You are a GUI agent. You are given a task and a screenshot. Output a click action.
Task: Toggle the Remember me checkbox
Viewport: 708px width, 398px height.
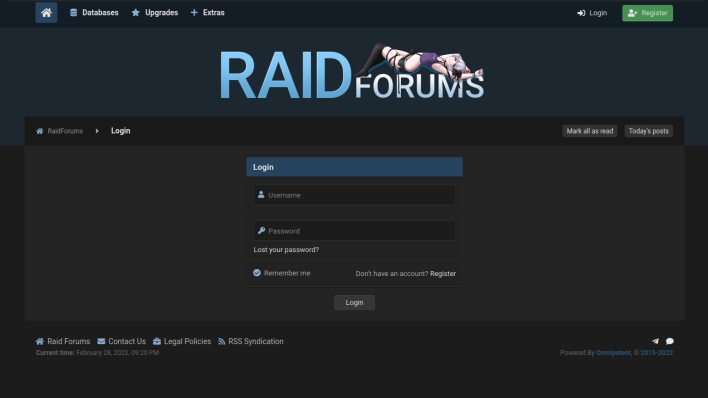tap(257, 273)
